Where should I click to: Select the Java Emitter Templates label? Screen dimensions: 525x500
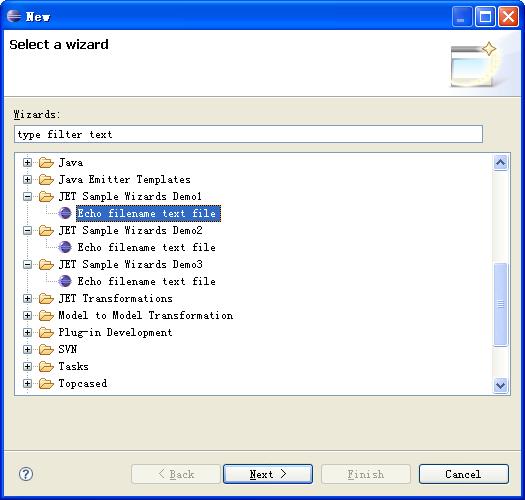point(125,180)
